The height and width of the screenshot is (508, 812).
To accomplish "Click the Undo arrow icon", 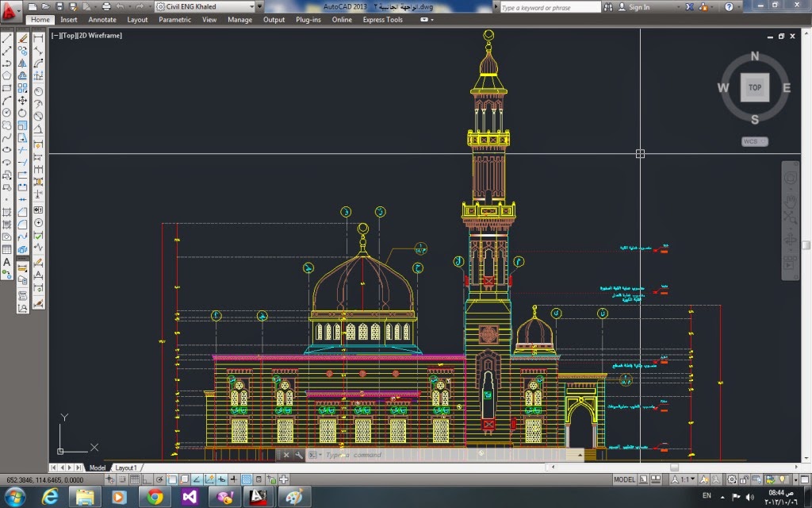I will coord(120,7).
